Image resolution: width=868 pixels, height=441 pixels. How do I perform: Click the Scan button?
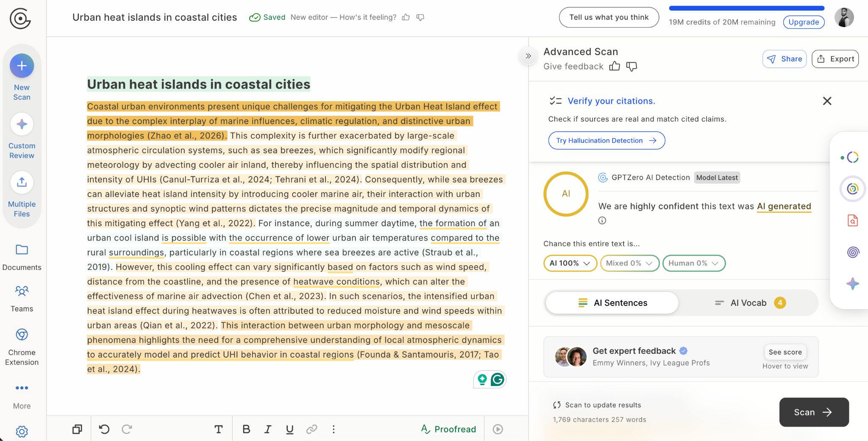(814, 412)
